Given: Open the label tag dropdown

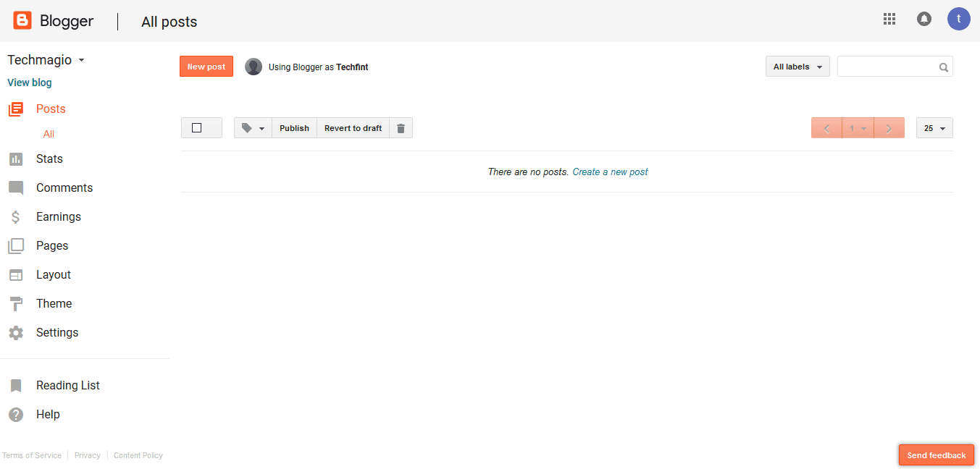Looking at the screenshot, I should pyautogui.click(x=253, y=128).
